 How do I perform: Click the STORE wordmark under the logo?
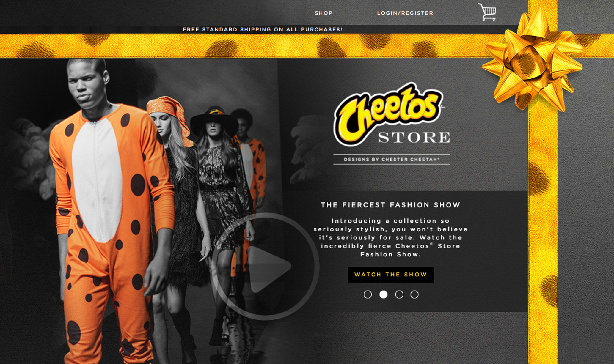[414, 138]
